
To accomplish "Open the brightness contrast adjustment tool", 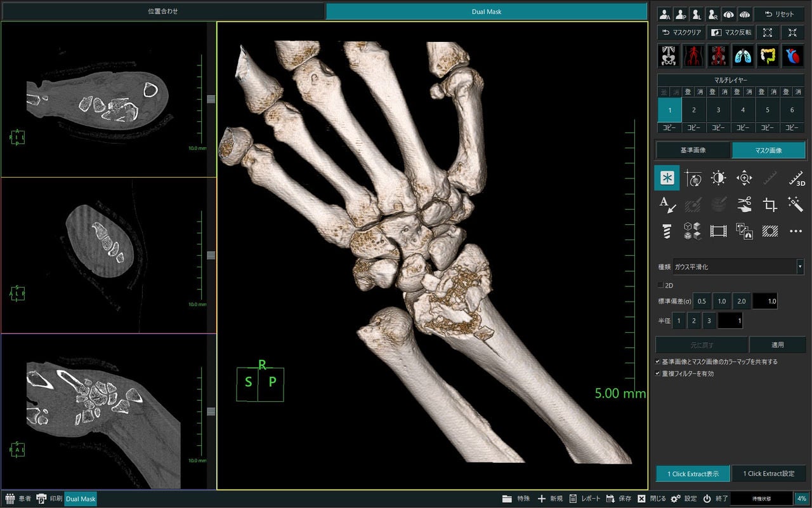I will (718, 178).
